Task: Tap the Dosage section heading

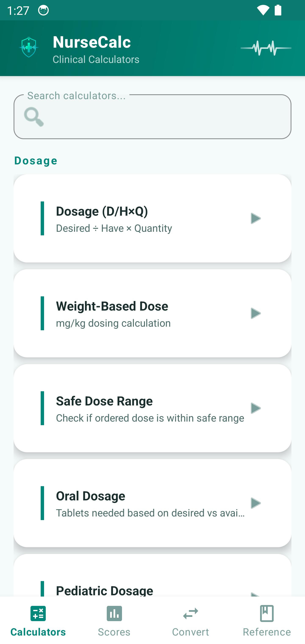Action: [36, 161]
